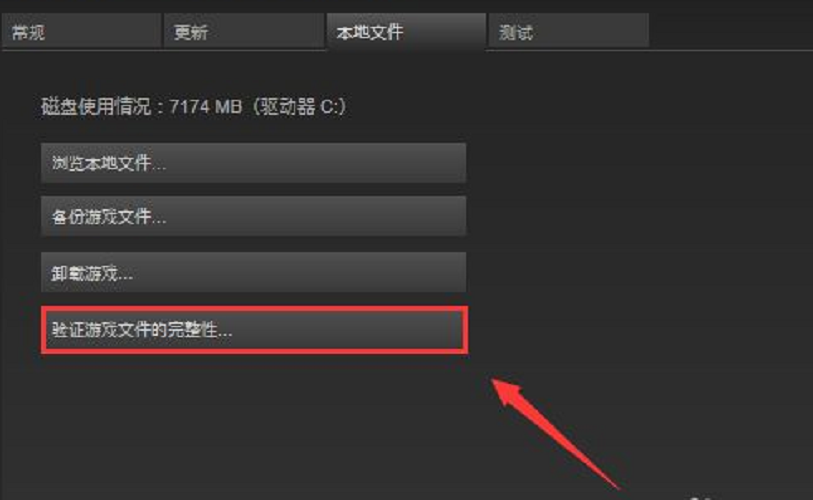
Task: Go to the 测试 tab
Action: coord(569,32)
